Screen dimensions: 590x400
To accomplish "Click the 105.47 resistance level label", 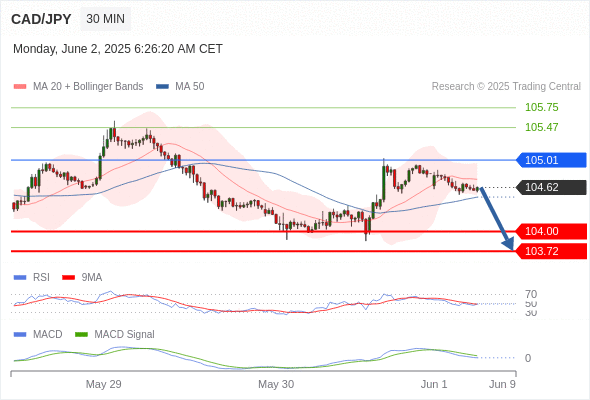I will tap(541, 127).
